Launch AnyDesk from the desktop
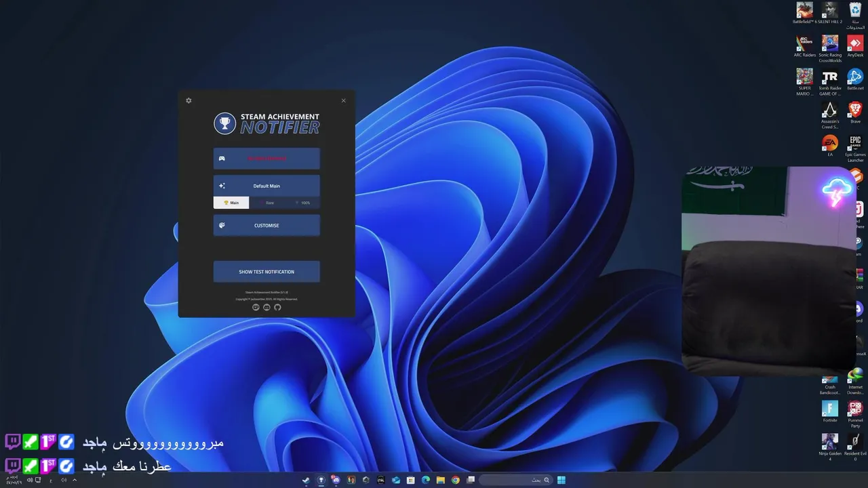This screenshot has height=488, width=868. [x=855, y=46]
